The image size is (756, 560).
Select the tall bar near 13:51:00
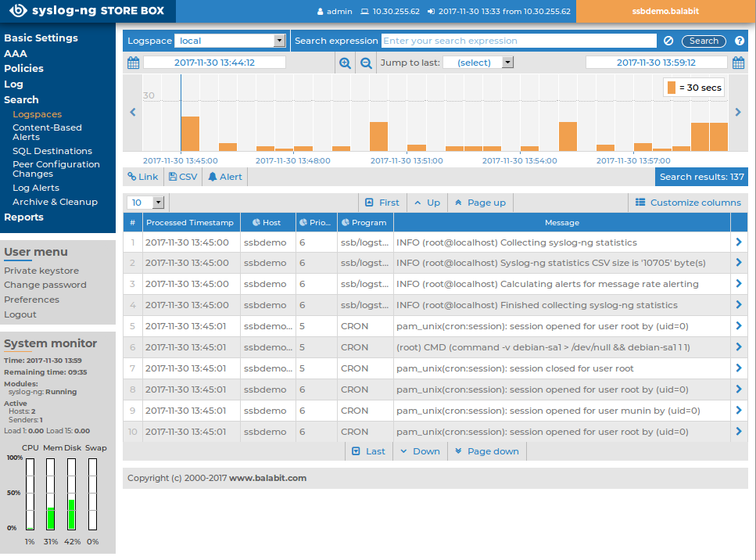click(x=379, y=137)
